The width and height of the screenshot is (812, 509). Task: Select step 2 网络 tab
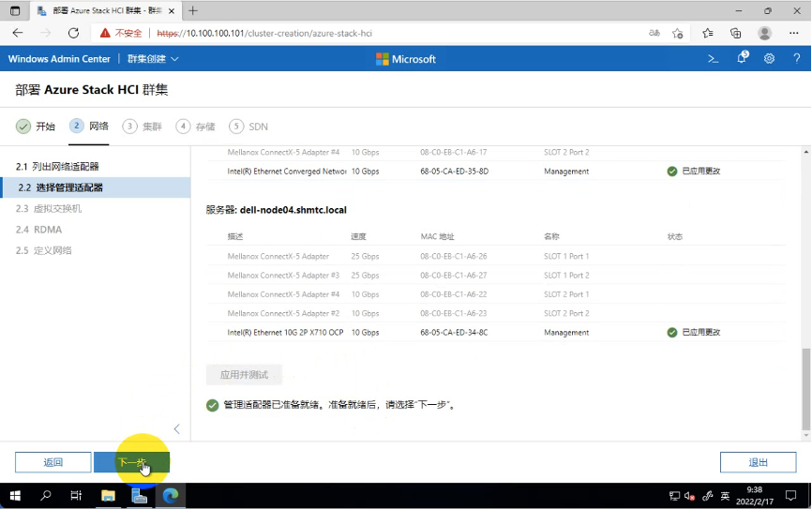coord(89,126)
